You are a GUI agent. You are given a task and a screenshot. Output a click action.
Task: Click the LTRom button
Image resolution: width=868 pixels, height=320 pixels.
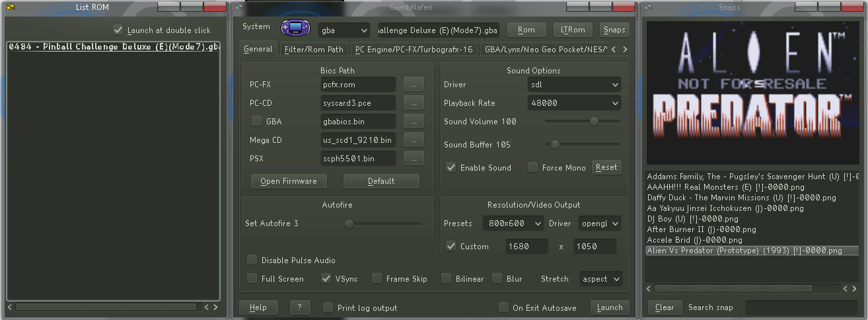pos(573,30)
